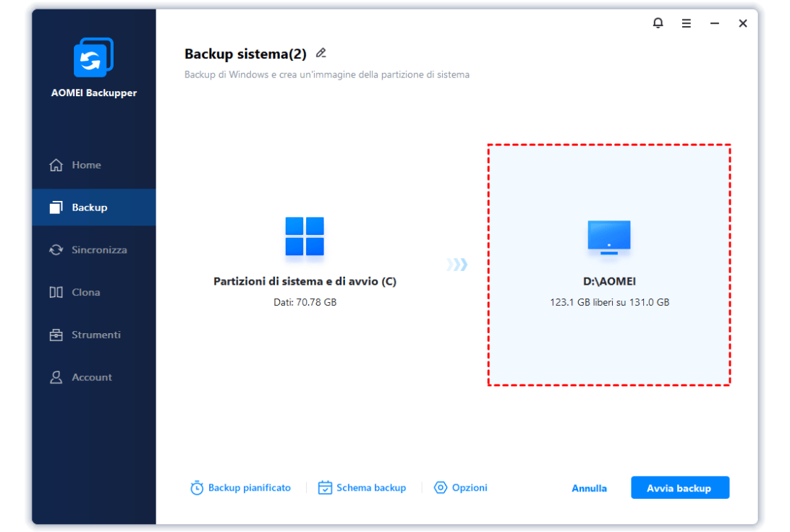Open notifications bell icon
The height and width of the screenshot is (532, 790).
[x=658, y=23]
